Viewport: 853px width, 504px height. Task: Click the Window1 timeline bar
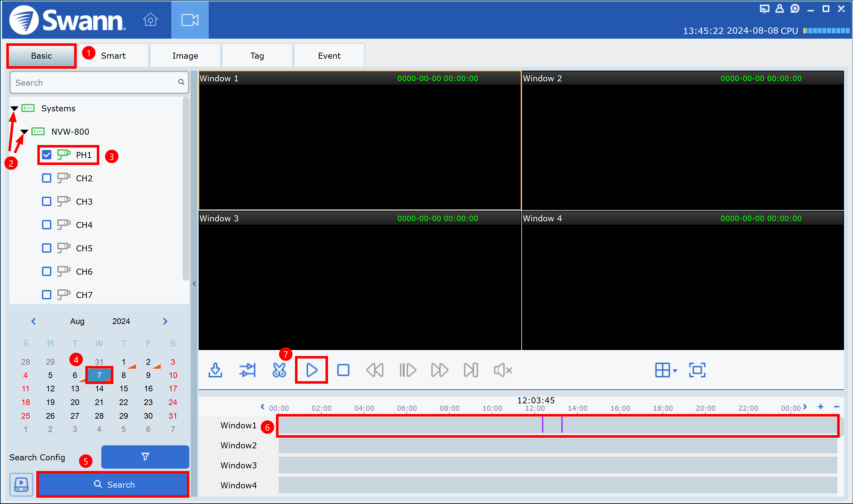[558, 426]
